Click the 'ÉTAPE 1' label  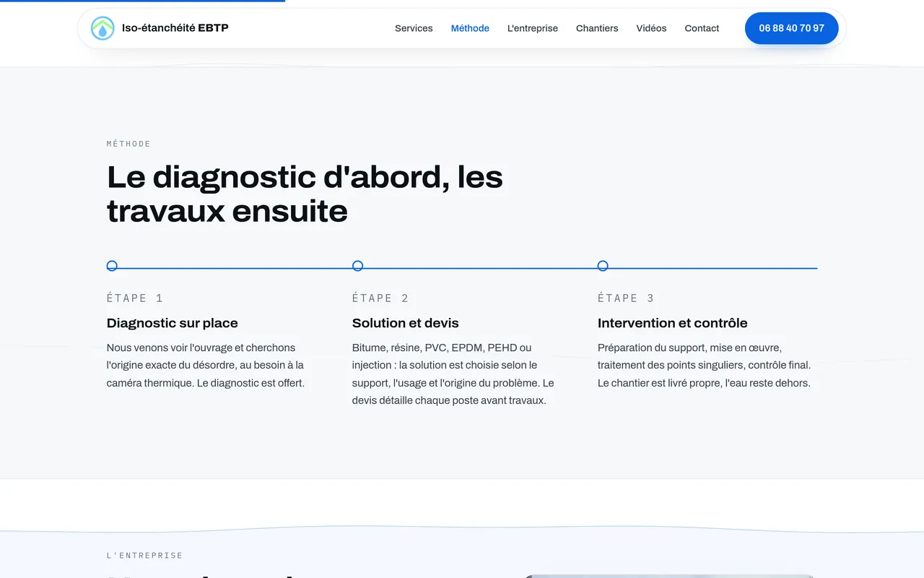click(x=135, y=298)
